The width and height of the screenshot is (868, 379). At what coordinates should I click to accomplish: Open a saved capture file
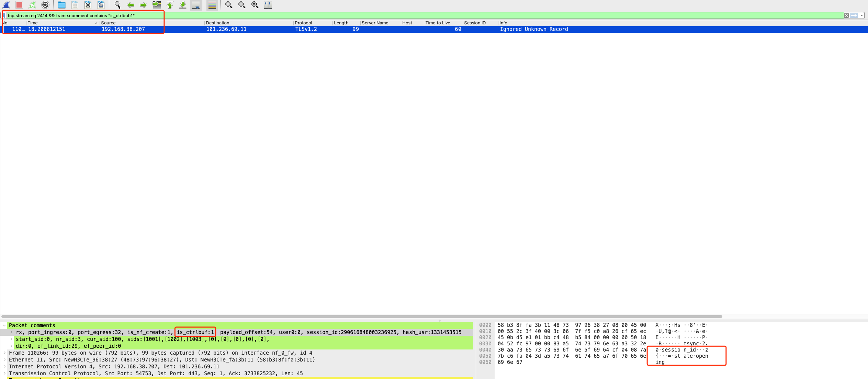[x=61, y=5]
